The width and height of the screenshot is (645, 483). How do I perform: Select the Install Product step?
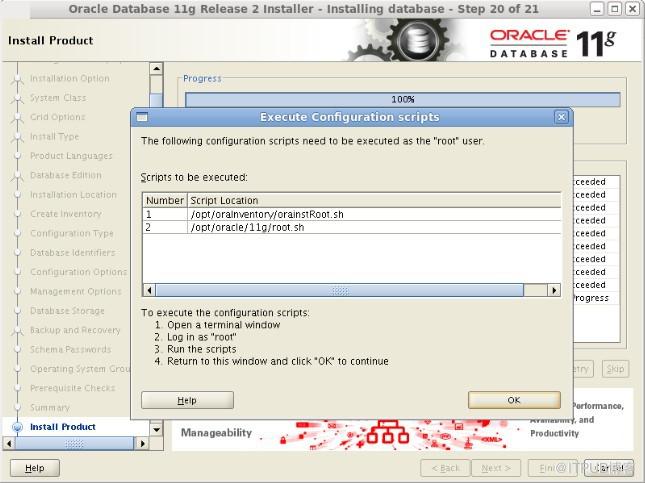[x=63, y=427]
